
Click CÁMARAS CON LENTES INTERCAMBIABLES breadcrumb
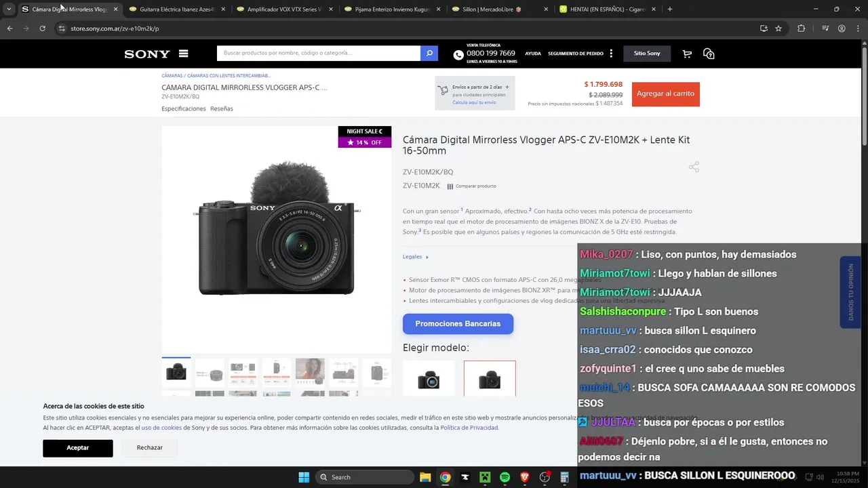pyautogui.click(x=229, y=76)
